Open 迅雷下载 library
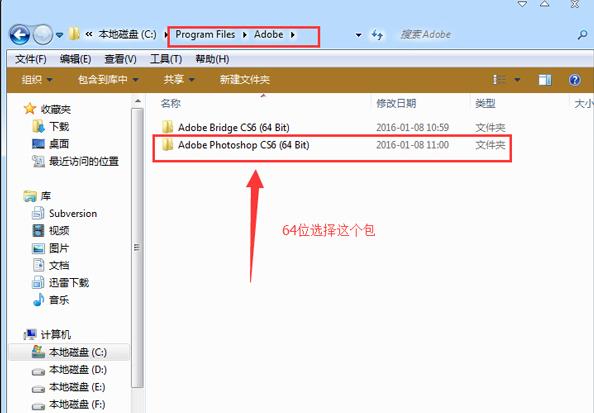 coord(69,283)
